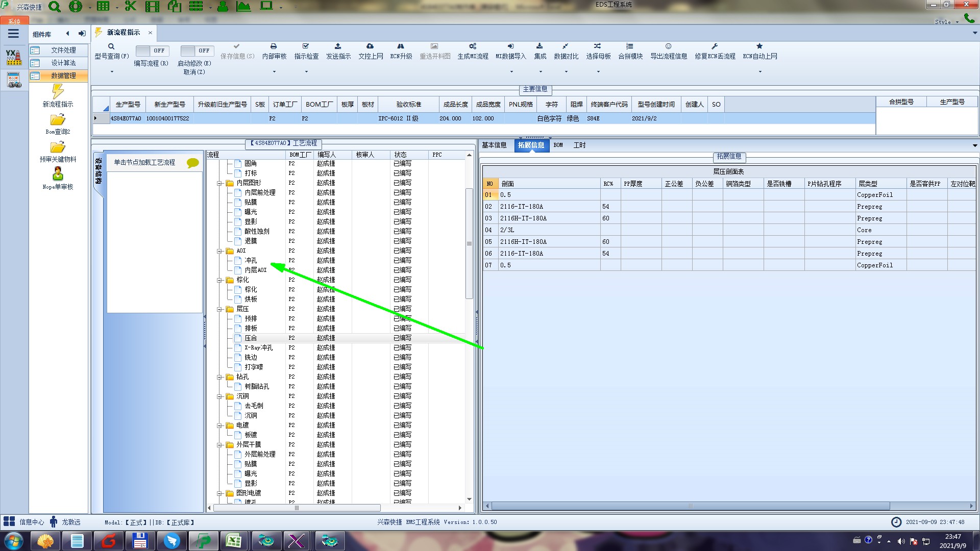Screen dimensions: 980x551
Task: Click the 设备结构 vertical tab
Action: pyautogui.click(x=98, y=170)
